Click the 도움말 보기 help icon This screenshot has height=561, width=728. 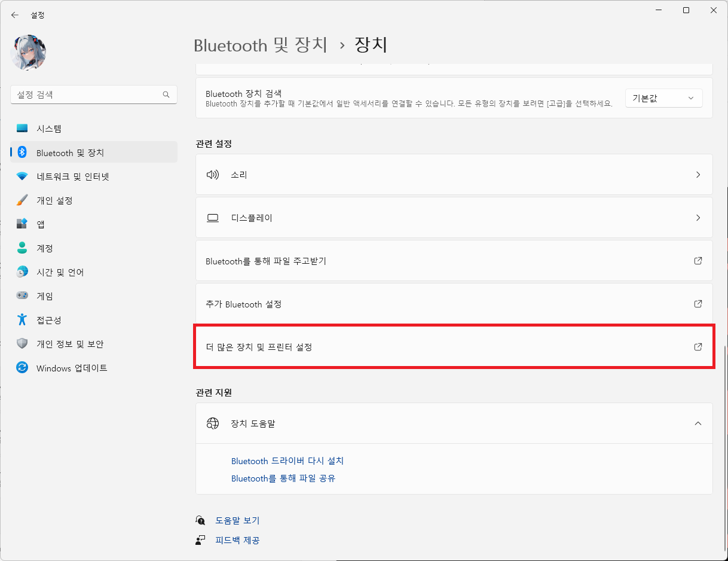[x=200, y=520]
